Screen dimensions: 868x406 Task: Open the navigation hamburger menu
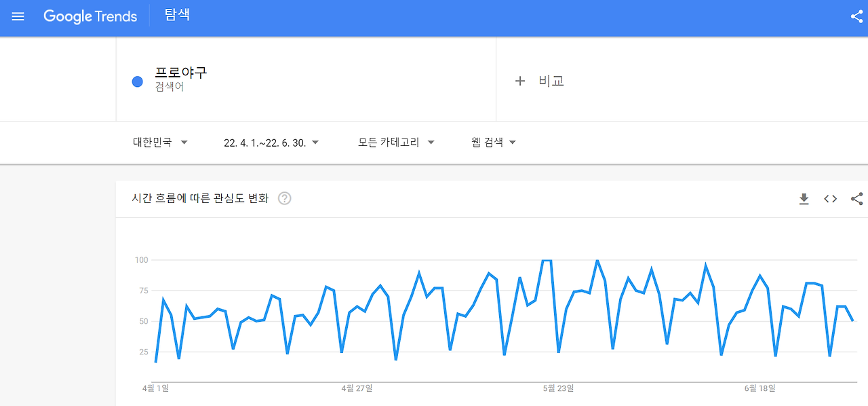pyautogui.click(x=18, y=16)
